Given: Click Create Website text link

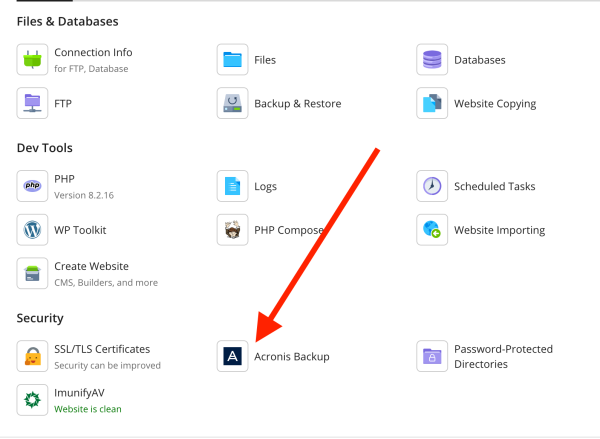Looking at the screenshot, I should (x=91, y=266).
